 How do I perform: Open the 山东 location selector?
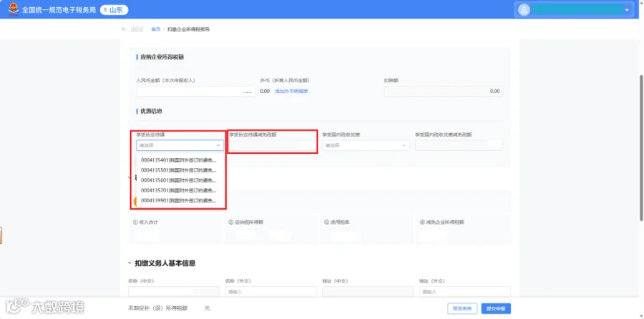coord(114,10)
